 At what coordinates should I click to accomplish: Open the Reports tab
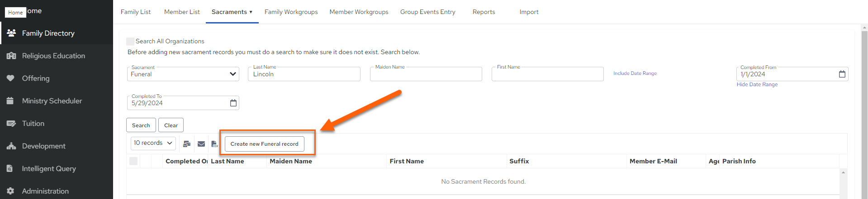tap(484, 12)
